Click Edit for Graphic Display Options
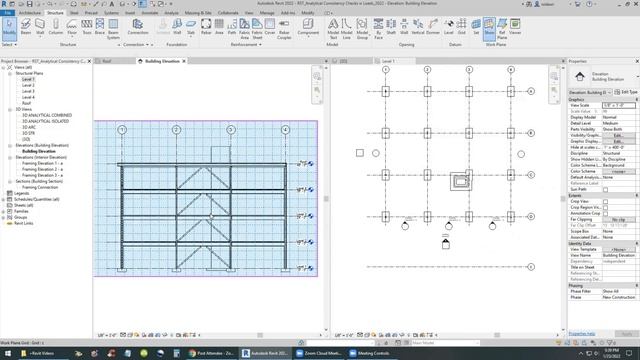Image resolution: width=640 pixels, height=360 pixels. pyautogui.click(x=619, y=141)
